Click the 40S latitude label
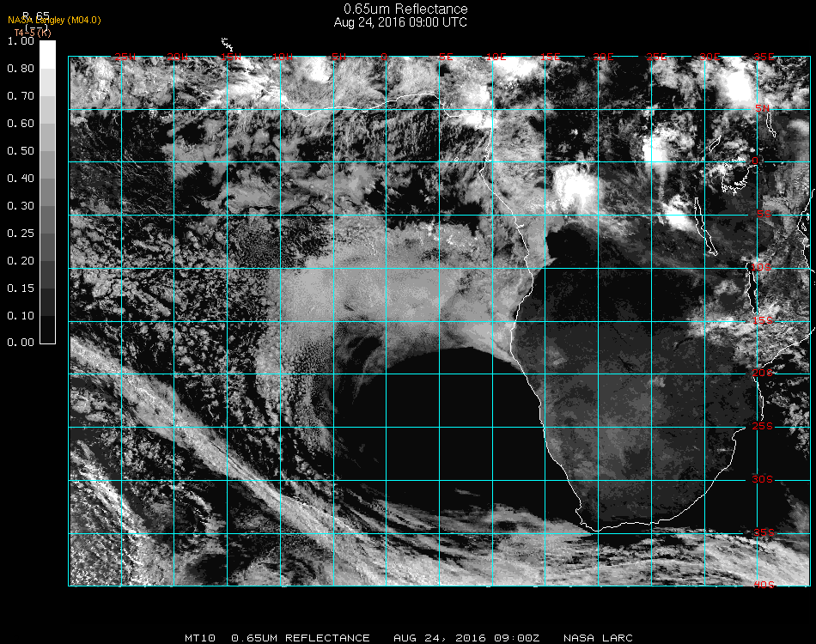Screen dimensions: 816x644 764,586
